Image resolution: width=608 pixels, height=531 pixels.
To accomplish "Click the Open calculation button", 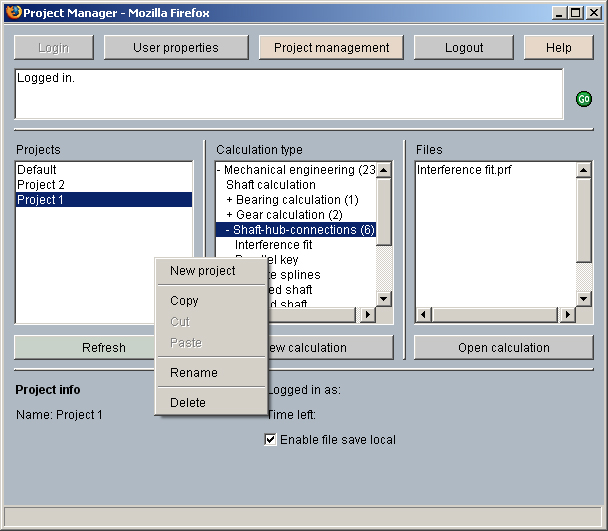I will tap(503, 348).
